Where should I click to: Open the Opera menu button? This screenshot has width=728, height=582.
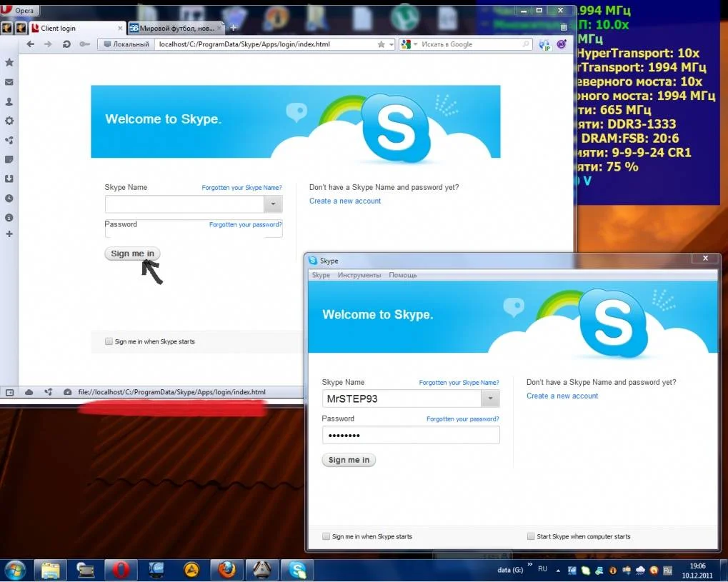[x=19, y=10]
